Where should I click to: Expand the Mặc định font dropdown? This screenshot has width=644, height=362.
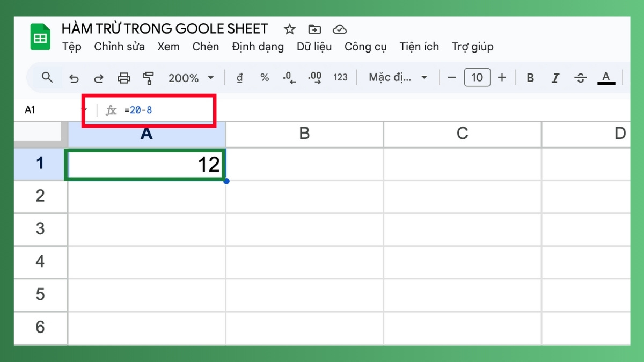[x=398, y=78]
